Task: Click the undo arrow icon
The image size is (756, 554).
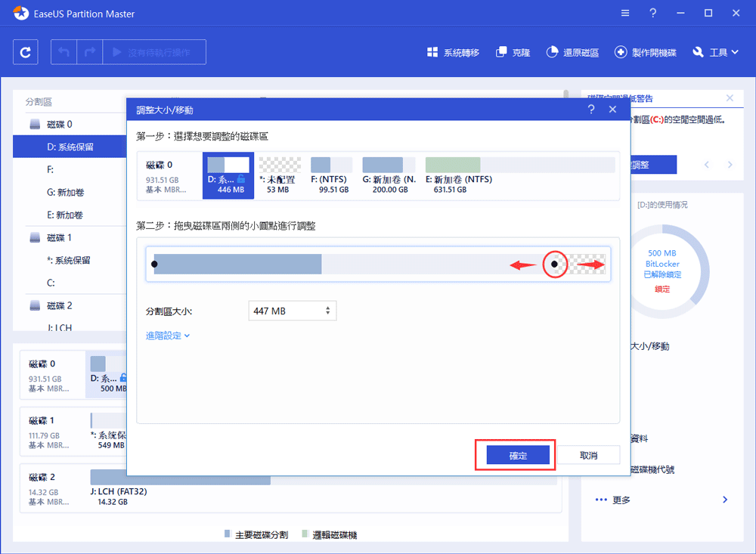Action: click(64, 51)
